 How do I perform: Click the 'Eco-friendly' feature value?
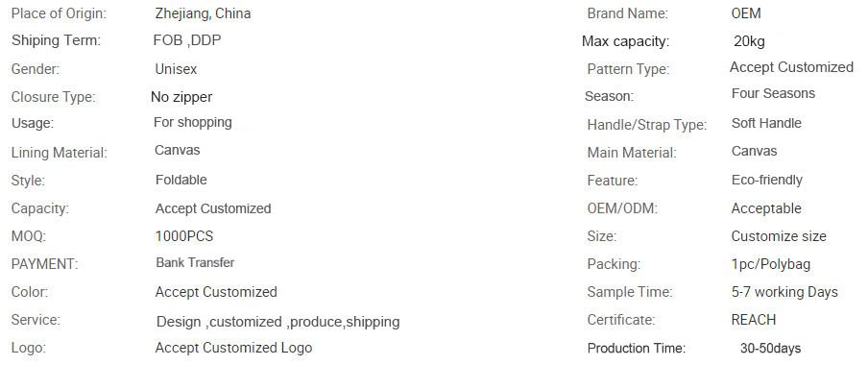766,180
